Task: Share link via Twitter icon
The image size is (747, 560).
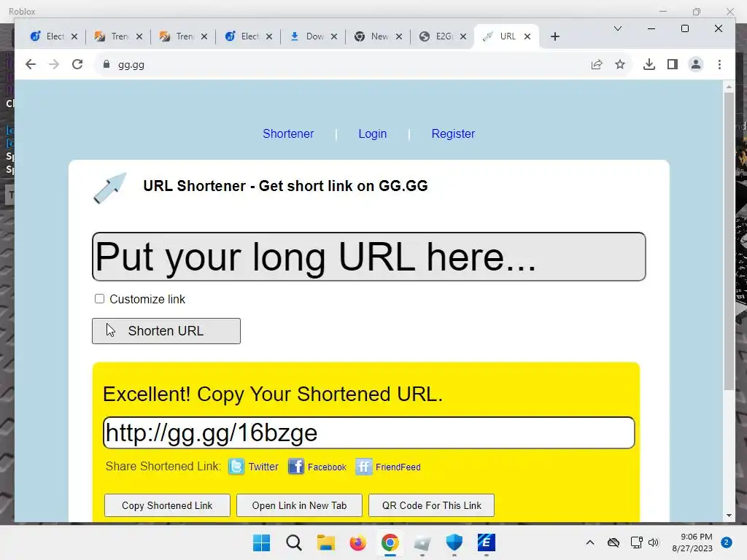Action: click(236, 467)
